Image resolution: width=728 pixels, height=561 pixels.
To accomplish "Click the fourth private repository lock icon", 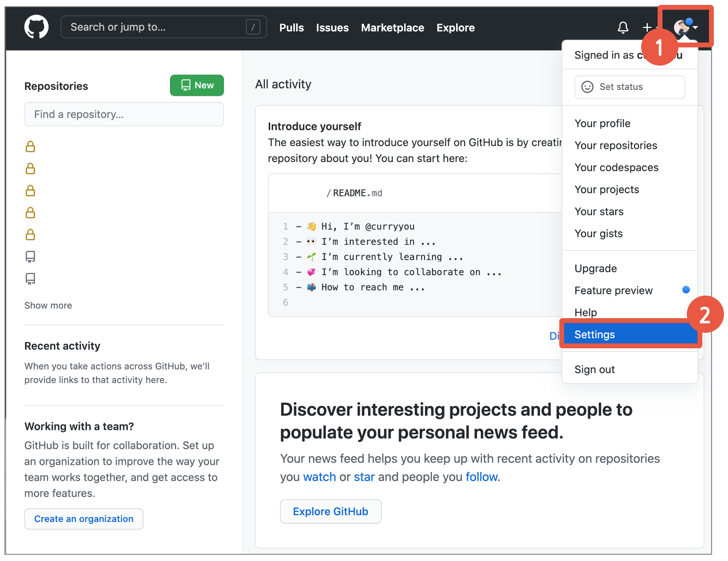I will pos(30,213).
